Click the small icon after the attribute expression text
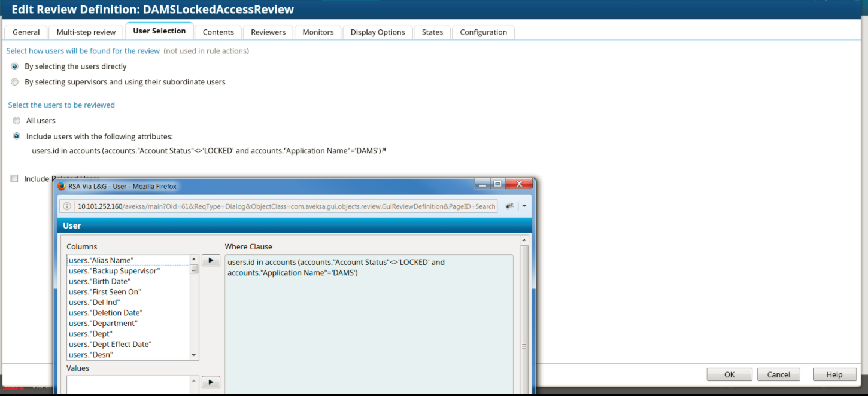Screen dimensions: 868x396 pos(384,148)
